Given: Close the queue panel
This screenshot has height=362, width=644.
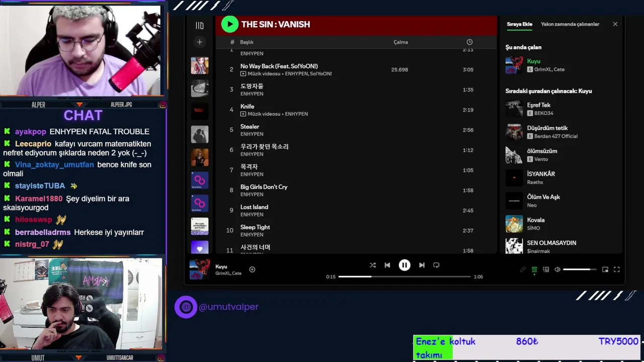Looking at the screenshot, I should 615,24.
